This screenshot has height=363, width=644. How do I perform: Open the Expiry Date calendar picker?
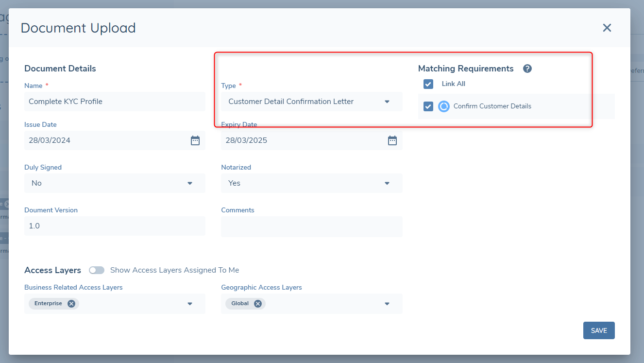[392, 140]
